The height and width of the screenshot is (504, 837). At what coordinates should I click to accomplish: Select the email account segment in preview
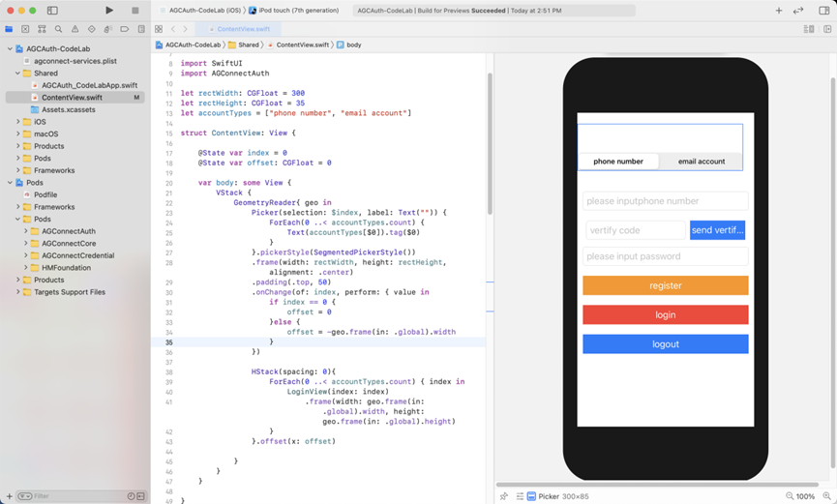coord(702,162)
